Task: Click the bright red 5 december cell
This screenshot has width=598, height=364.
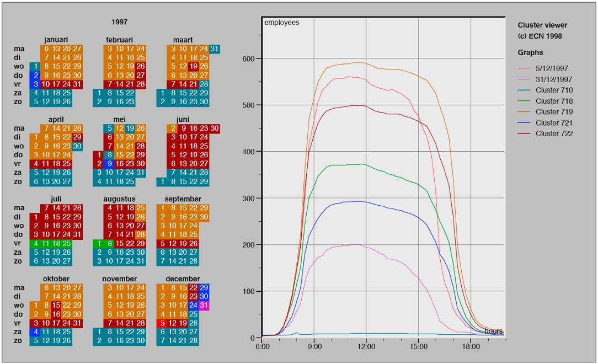Action: (x=162, y=323)
